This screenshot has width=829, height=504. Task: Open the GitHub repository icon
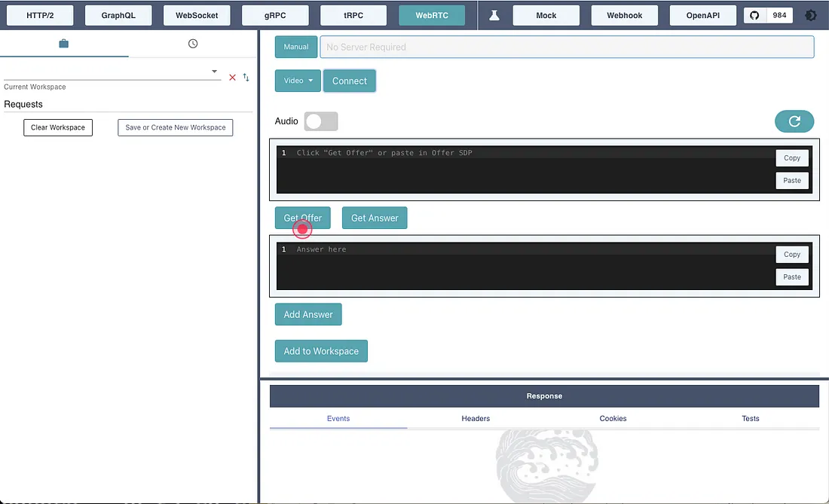[x=754, y=15]
